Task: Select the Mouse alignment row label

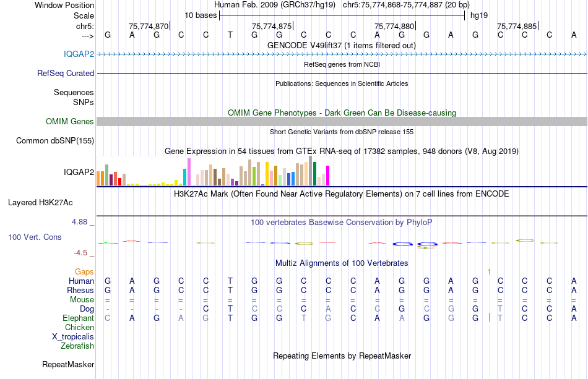Action: point(82,300)
